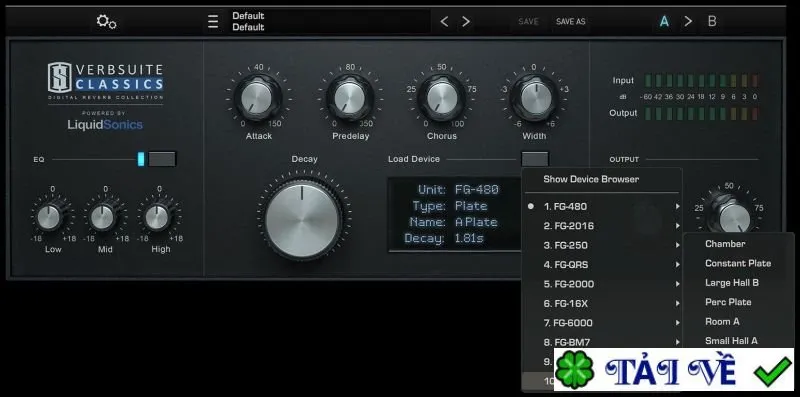Click the SAVE AS button
Viewport: 800px width, 397px height.
point(570,21)
